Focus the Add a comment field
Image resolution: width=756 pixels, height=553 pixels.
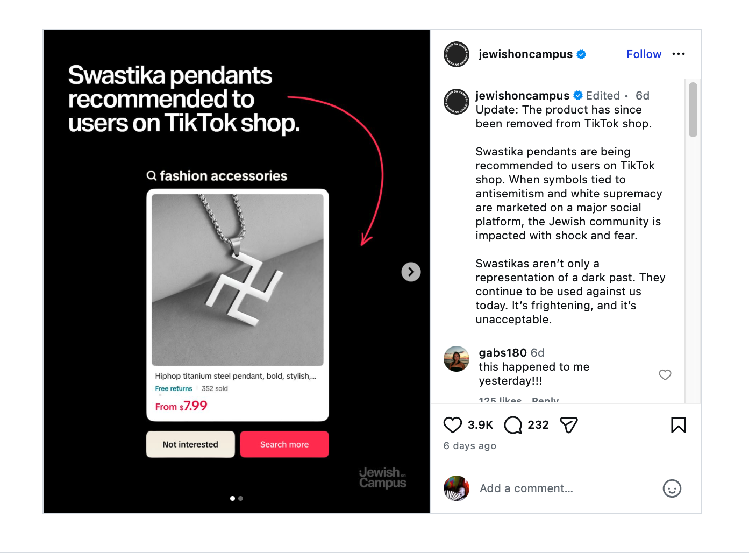pos(565,488)
